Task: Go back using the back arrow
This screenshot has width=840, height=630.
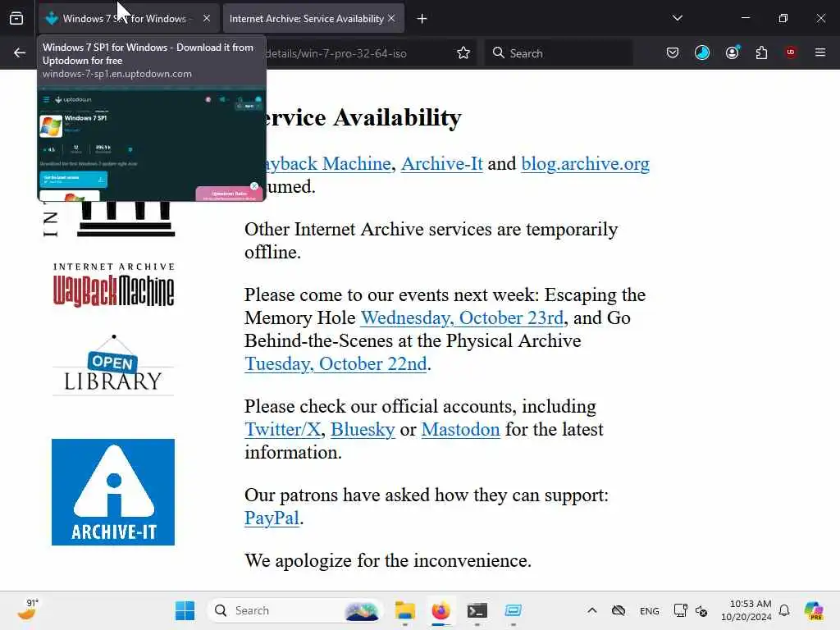Action: click(x=20, y=52)
